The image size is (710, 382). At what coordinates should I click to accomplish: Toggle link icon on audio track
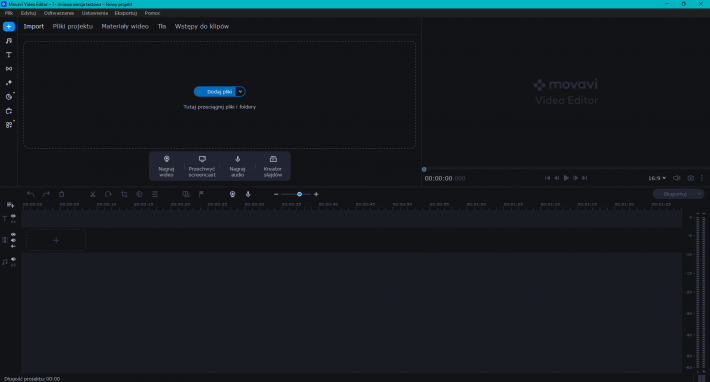point(13,265)
